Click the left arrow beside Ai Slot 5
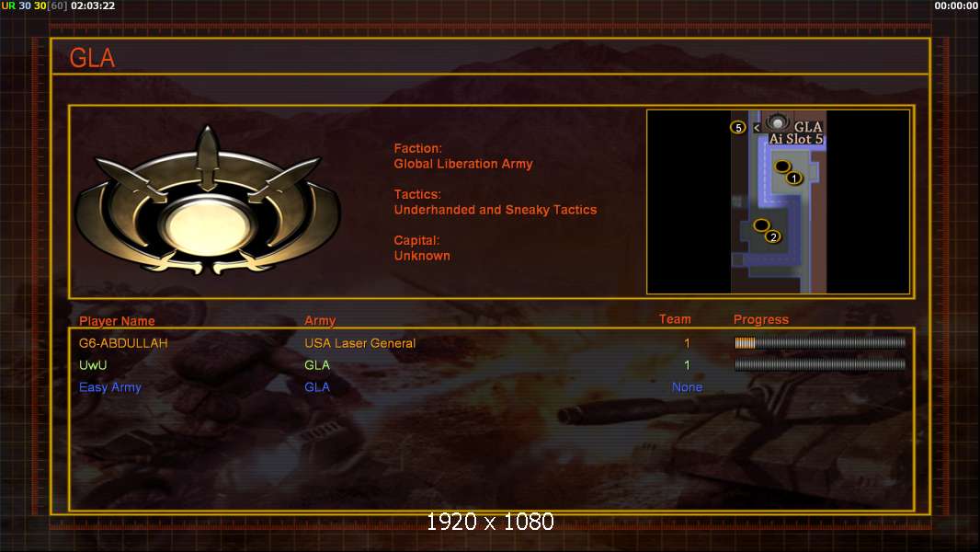Screen dimensions: 980x552 click(x=757, y=128)
